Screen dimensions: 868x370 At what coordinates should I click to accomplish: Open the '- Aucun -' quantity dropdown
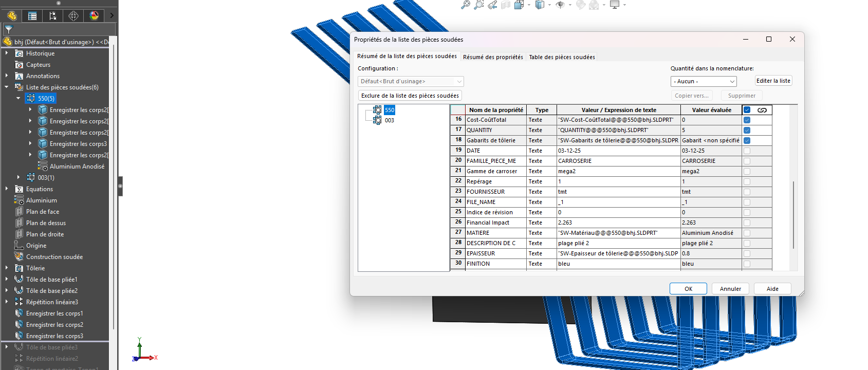pos(703,82)
